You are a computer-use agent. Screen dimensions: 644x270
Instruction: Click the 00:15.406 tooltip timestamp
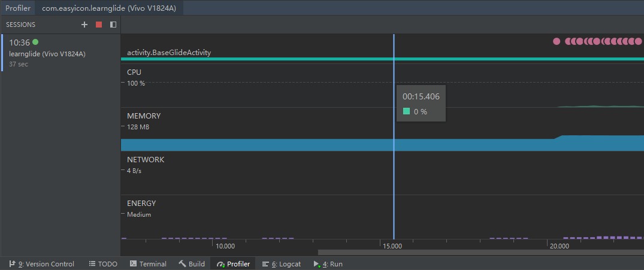click(x=421, y=97)
